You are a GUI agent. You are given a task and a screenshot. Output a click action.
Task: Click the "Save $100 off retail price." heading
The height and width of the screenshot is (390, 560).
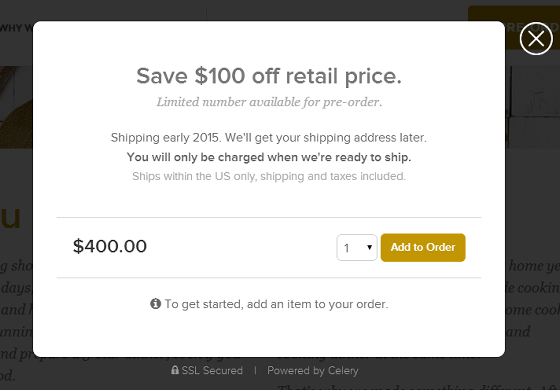point(269,76)
